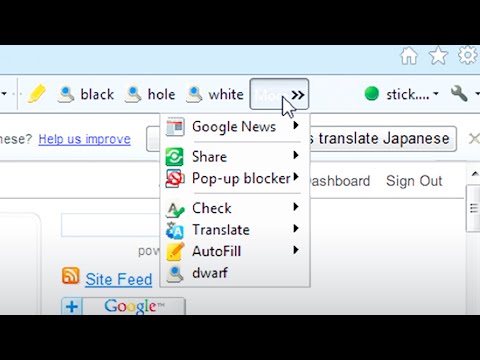Click the Translate icon in menu
Viewport: 480px width, 360px height.
175,230
